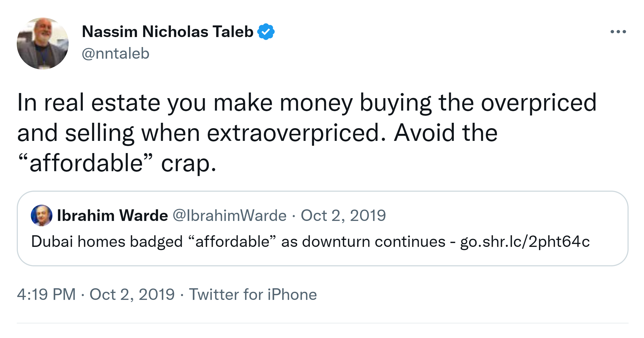This screenshot has height=338, width=644.
Task: Click the Twitter for iPhone source label
Action: coord(253,294)
